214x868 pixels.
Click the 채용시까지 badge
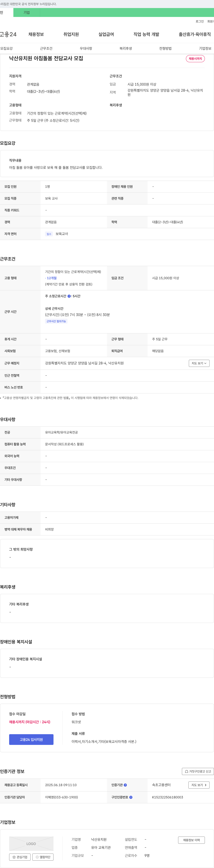coord(195,59)
